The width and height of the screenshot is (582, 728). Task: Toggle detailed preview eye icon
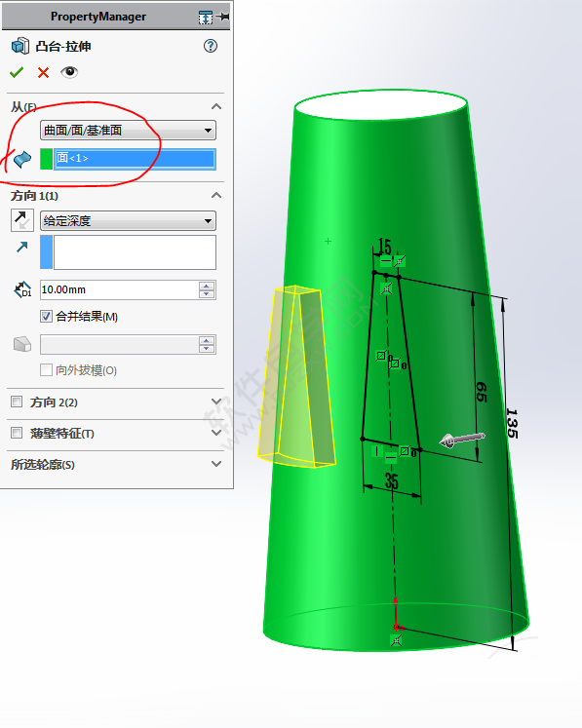pyautogui.click(x=69, y=72)
